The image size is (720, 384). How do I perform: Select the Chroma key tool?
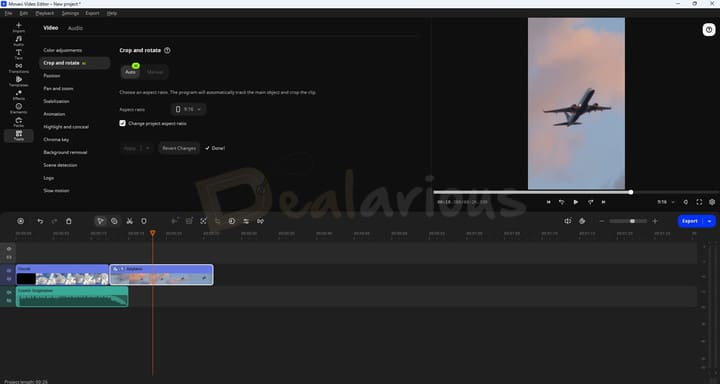tap(56, 140)
